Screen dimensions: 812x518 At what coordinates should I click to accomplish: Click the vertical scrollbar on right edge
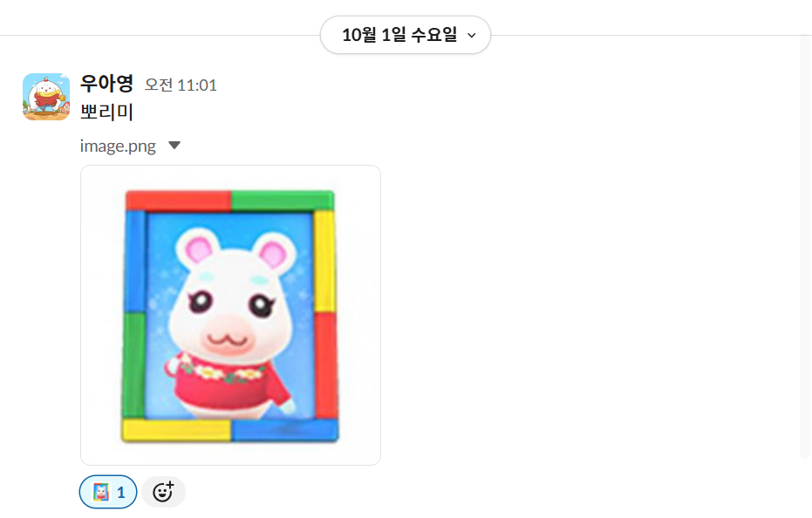[x=805, y=248]
